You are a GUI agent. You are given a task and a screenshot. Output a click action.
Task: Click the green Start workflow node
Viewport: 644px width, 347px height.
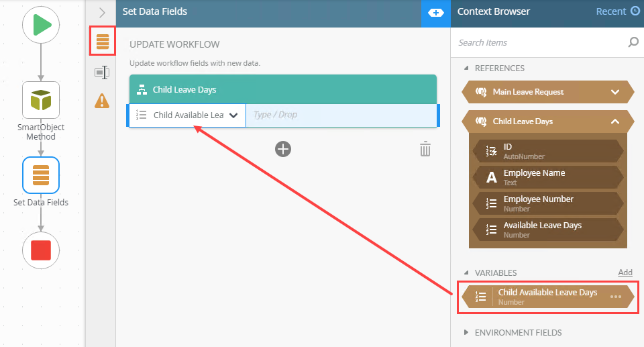(41, 25)
